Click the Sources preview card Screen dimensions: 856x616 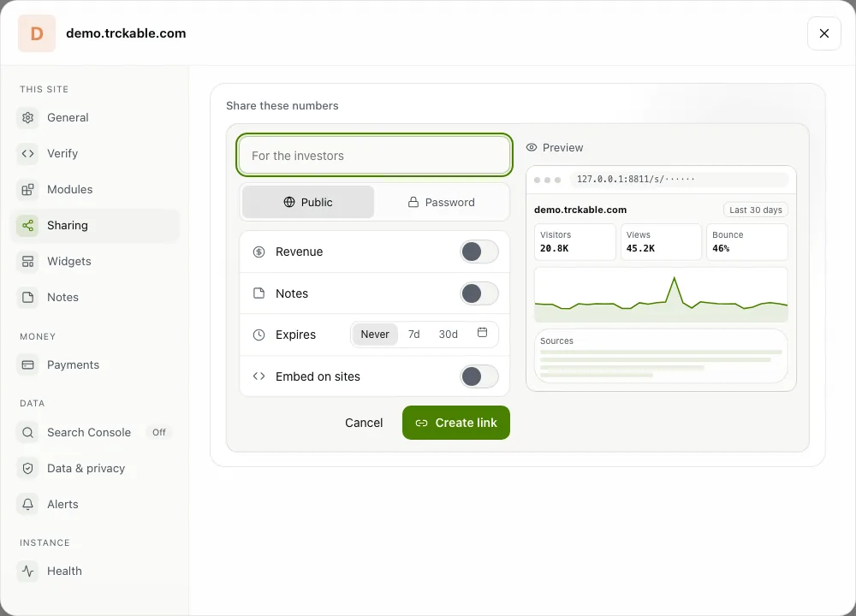(661, 356)
